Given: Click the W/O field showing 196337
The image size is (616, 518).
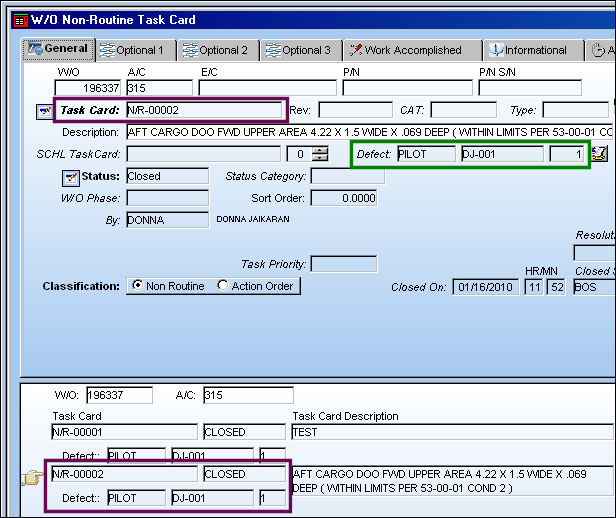Looking at the screenshot, I should click(x=88, y=88).
